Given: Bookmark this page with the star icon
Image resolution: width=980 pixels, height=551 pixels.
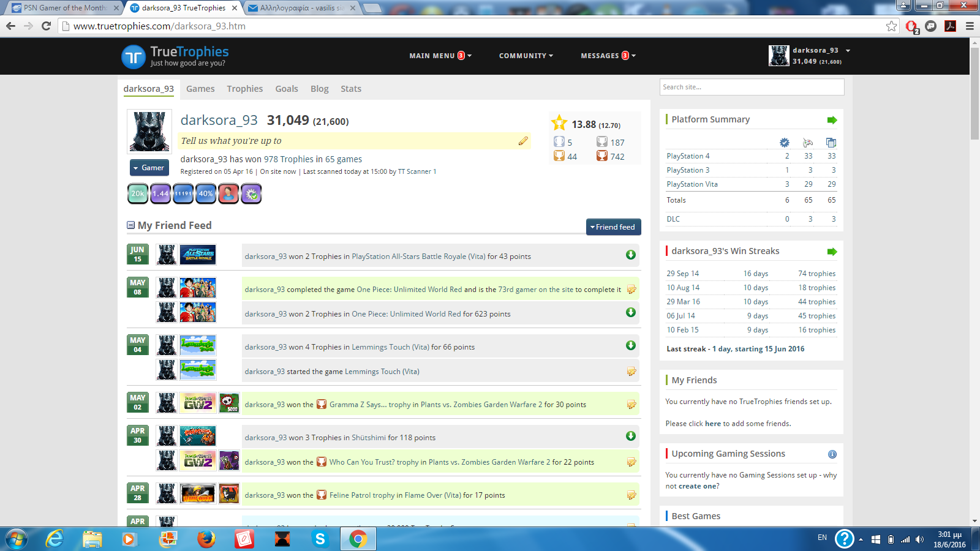Looking at the screenshot, I should [891, 26].
